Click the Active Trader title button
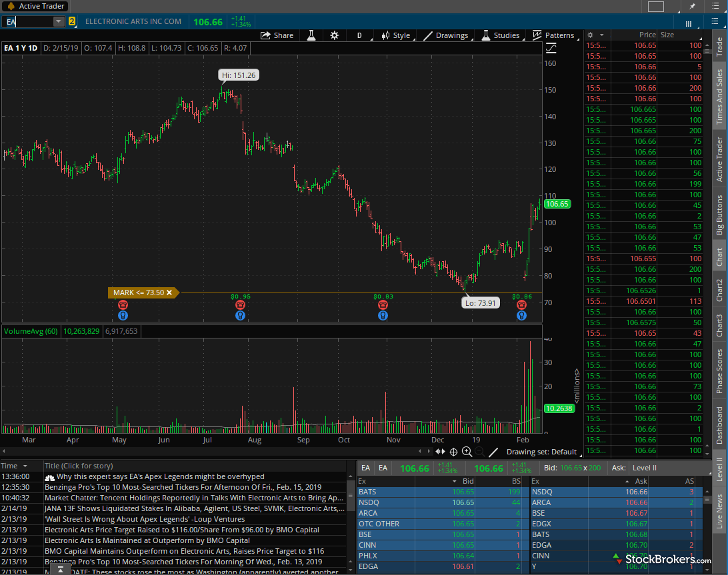This screenshot has width=728, height=575. (x=36, y=6)
